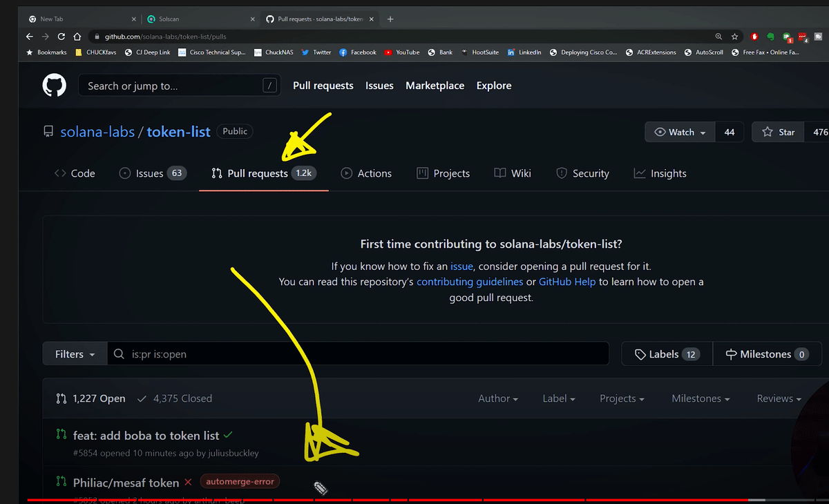Open the solana-labs owner link
Screen dimensions: 829x504
coord(97,131)
